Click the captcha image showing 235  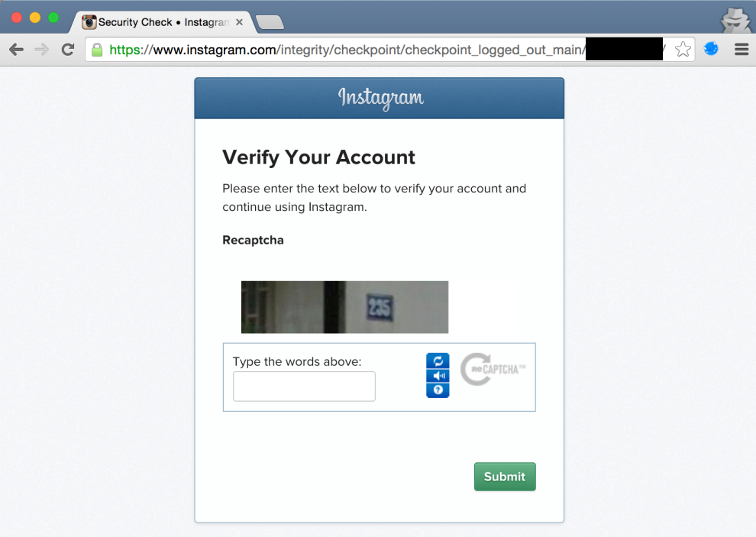pyautogui.click(x=344, y=307)
